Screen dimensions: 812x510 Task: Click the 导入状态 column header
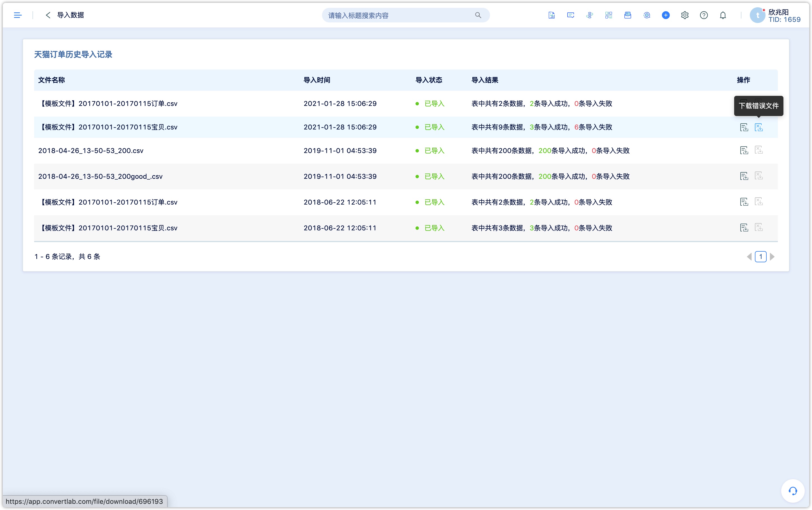pos(429,80)
